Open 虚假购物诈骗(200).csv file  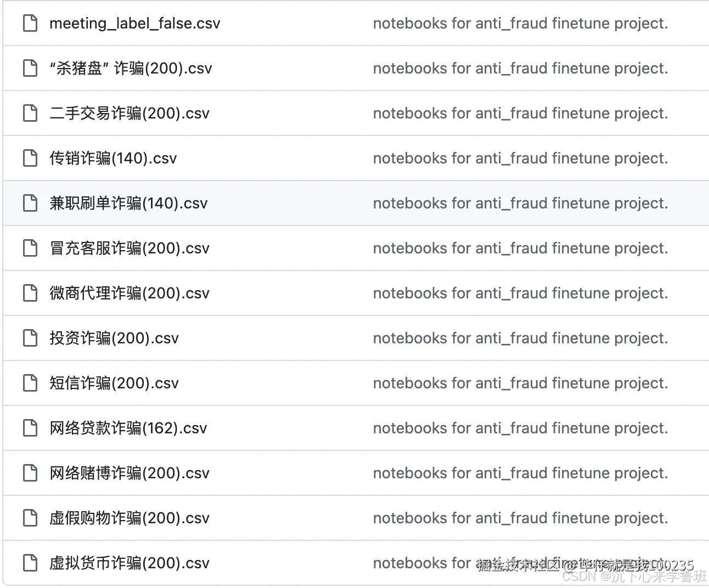pyautogui.click(x=130, y=518)
